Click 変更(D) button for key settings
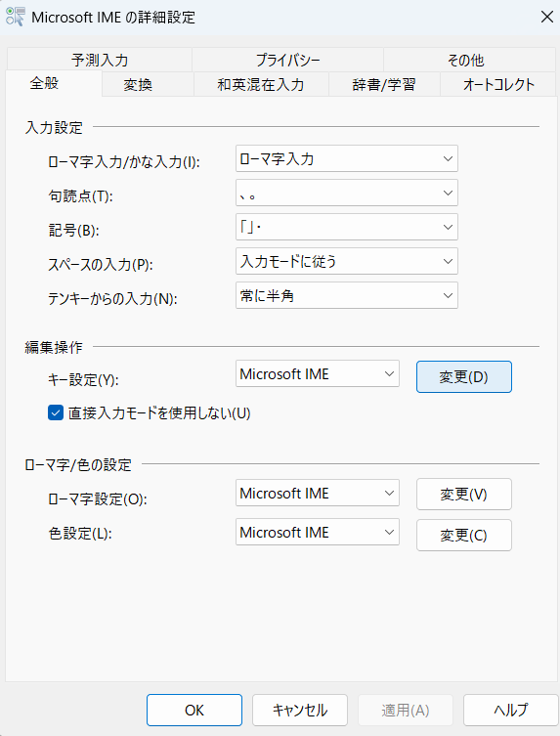 coord(464,376)
